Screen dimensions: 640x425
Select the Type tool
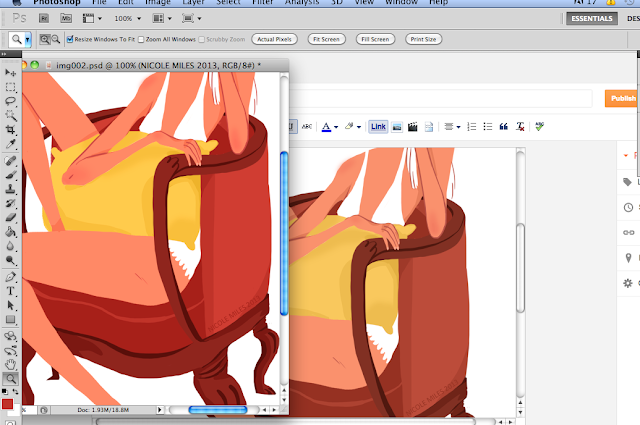pyautogui.click(x=10, y=291)
